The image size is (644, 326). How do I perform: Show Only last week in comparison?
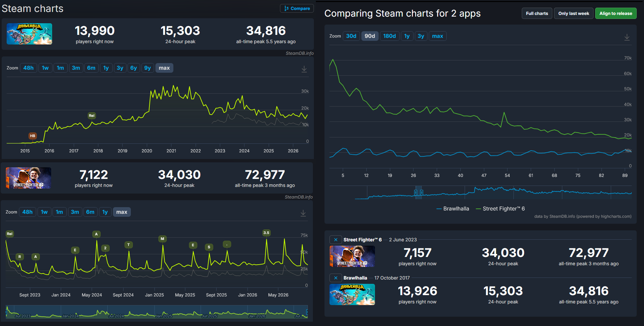point(574,14)
